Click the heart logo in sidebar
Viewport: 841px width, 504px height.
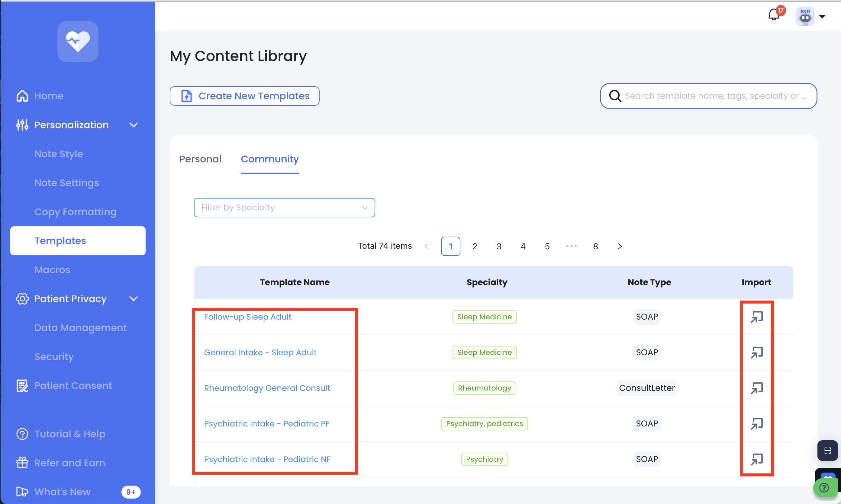pyautogui.click(x=78, y=41)
